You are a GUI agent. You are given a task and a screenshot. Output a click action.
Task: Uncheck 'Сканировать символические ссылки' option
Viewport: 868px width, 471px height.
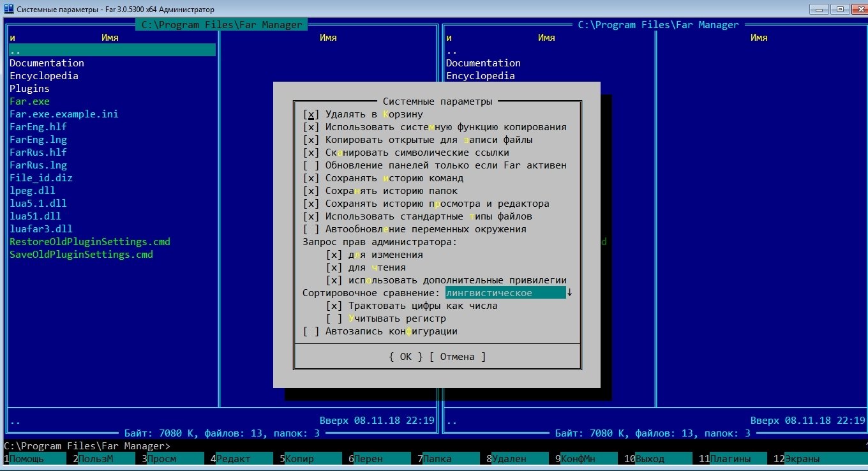point(311,153)
